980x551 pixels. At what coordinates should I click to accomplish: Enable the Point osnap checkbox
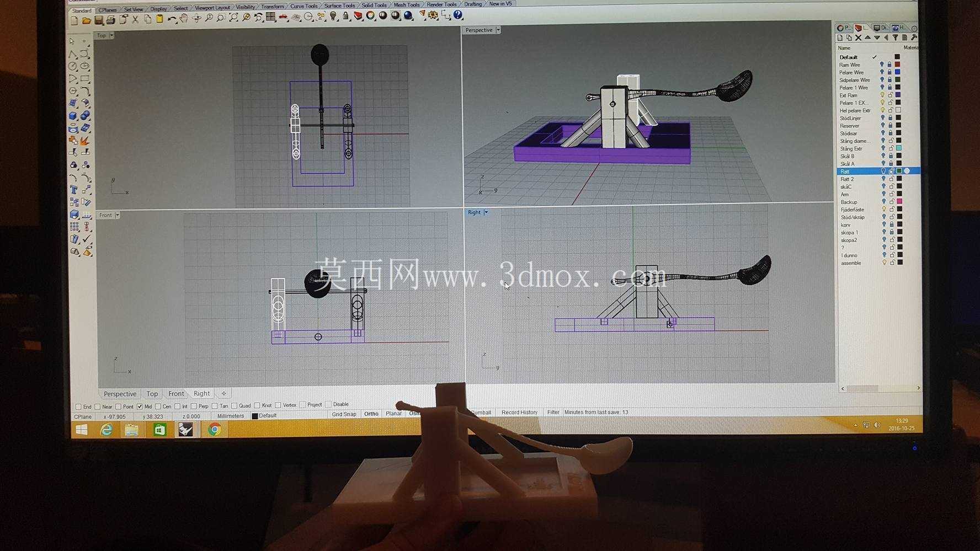tap(118, 406)
